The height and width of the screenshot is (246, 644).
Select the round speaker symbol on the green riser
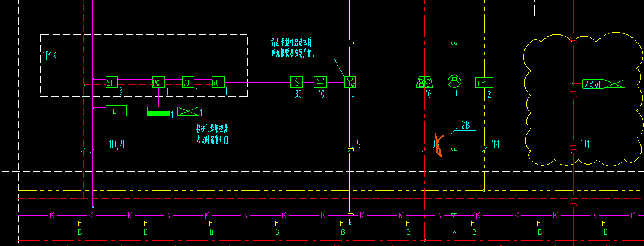454,82
